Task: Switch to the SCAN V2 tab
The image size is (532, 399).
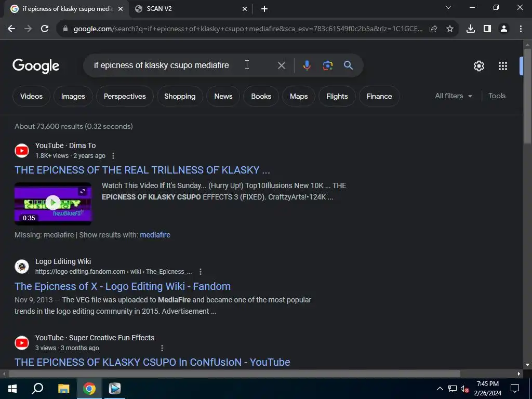Action: click(x=191, y=9)
